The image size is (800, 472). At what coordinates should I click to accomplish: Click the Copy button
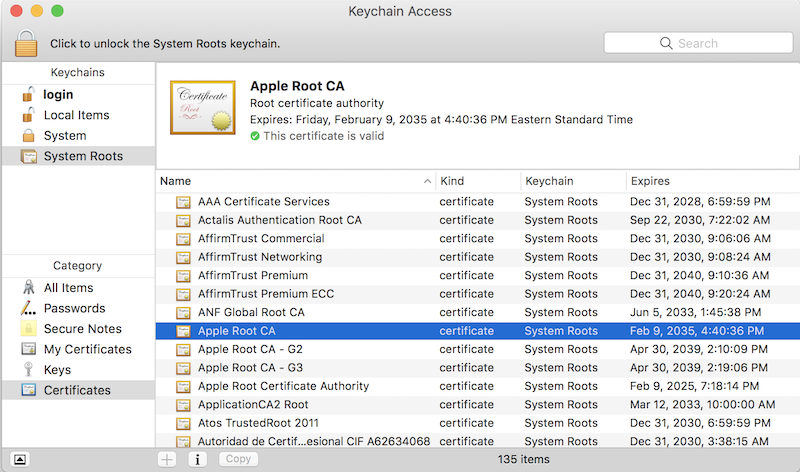[x=238, y=459]
